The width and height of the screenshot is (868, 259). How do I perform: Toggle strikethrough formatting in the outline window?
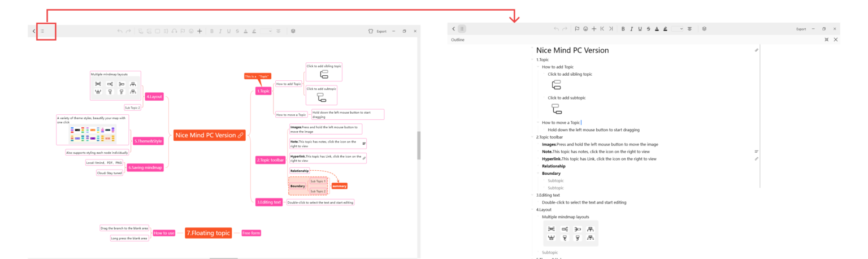click(x=648, y=29)
